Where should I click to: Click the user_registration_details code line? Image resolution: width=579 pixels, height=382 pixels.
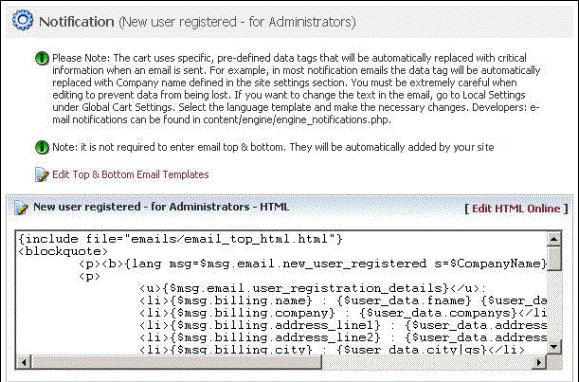tap(312, 288)
